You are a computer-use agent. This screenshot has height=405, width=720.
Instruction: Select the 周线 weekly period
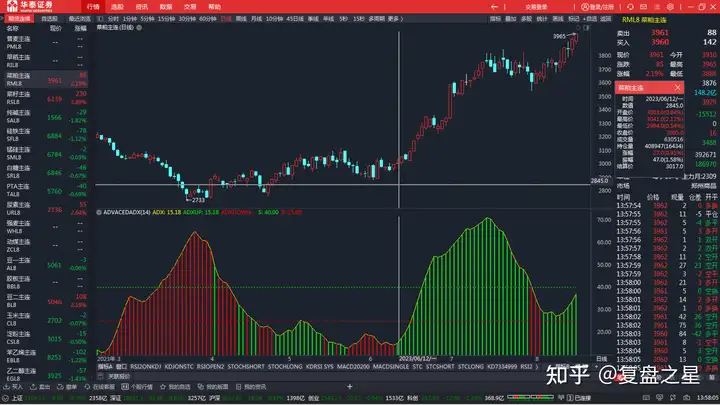(241, 19)
